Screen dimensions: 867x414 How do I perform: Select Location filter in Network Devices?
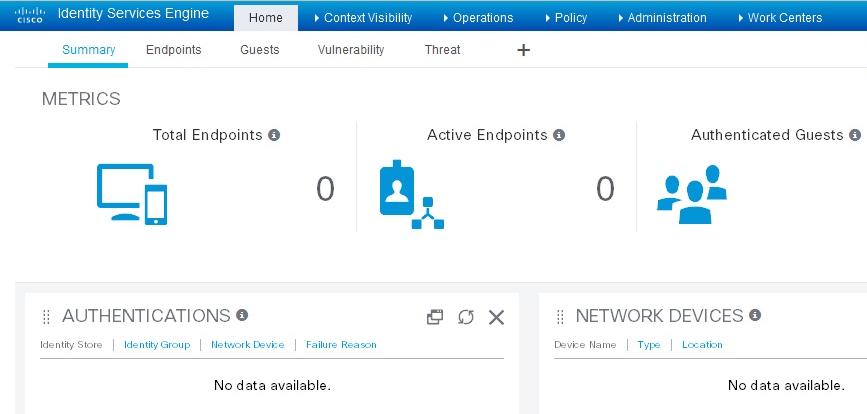[702, 345]
